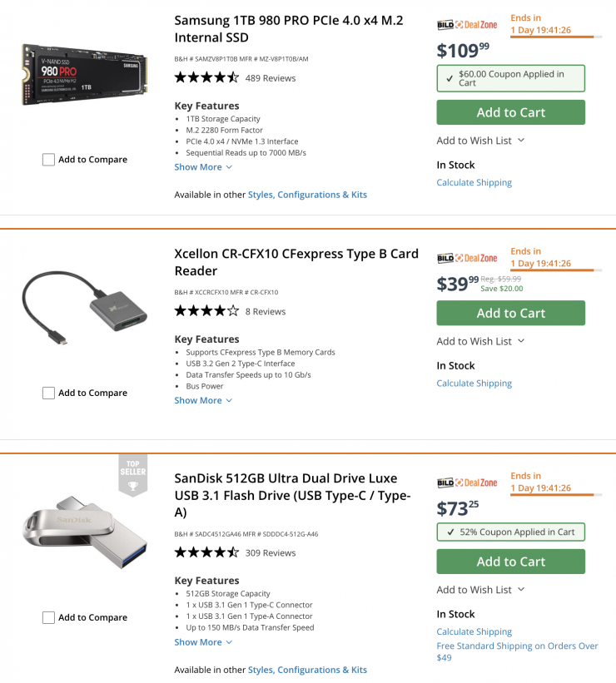Add the Samsung 980 PRO to cart
Viewport: 616px width, 683px height.
[x=510, y=112]
